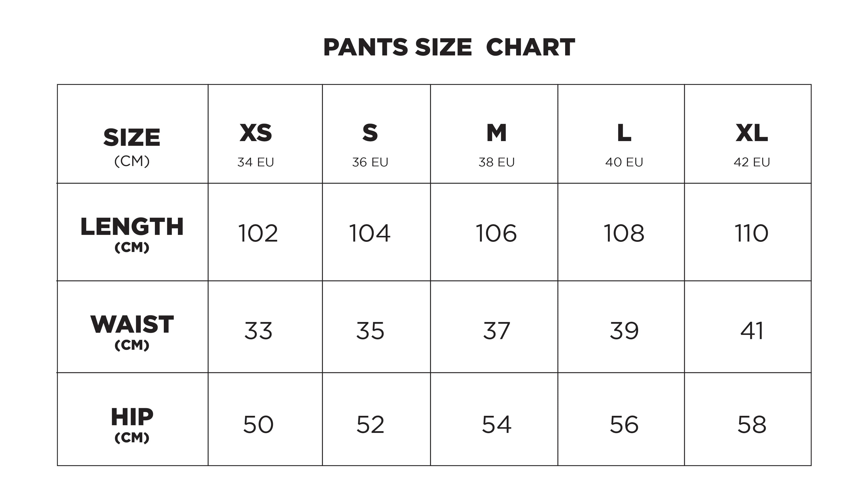868x497 pixels.
Task: Click hip value 54 for M
Action: click(x=496, y=425)
